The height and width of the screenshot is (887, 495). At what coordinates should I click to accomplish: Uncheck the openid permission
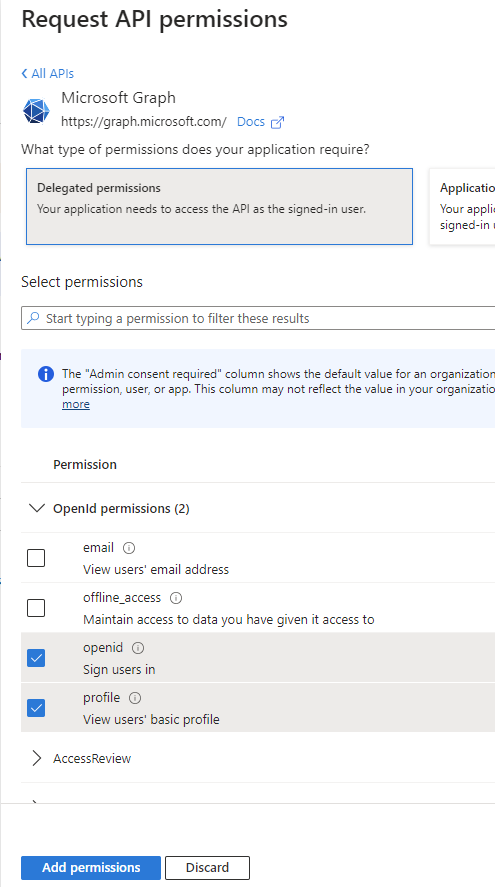[36, 658]
